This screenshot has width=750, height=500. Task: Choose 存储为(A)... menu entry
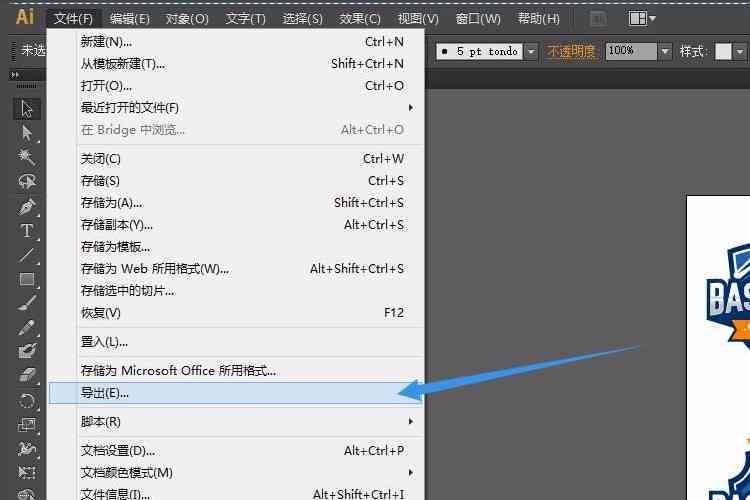tap(236, 203)
